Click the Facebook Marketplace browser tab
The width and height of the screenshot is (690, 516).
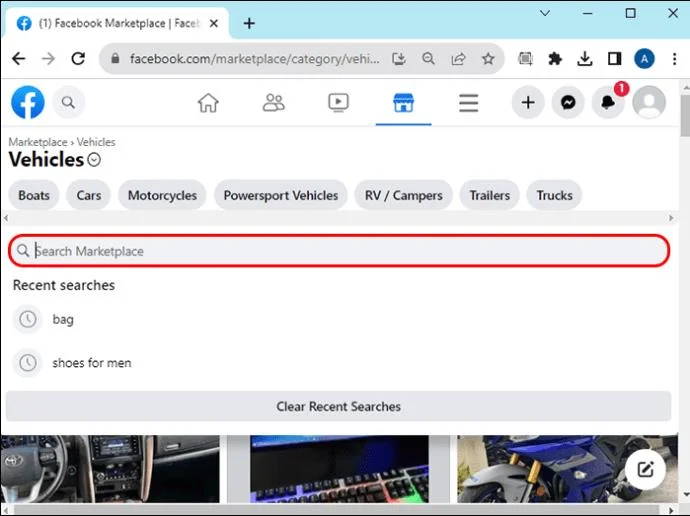pos(117,23)
